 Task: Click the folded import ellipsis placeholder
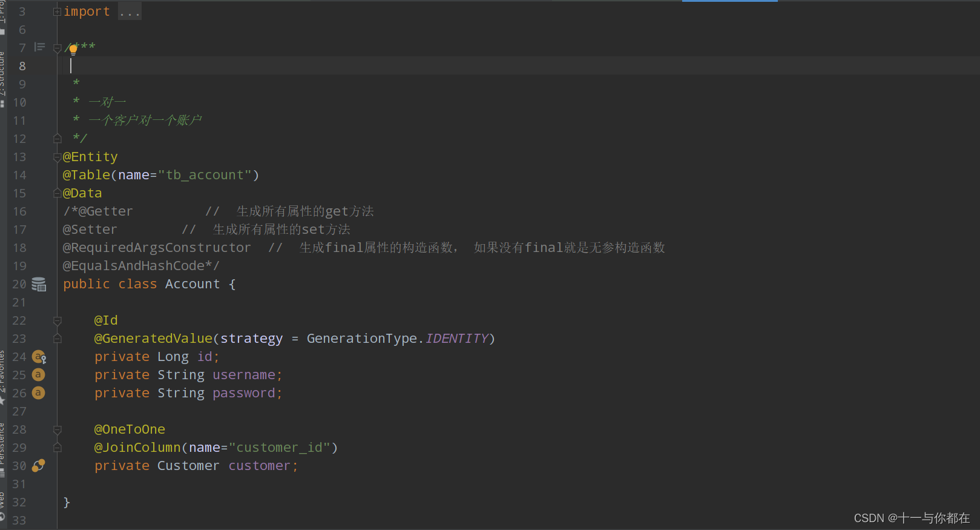tap(130, 12)
